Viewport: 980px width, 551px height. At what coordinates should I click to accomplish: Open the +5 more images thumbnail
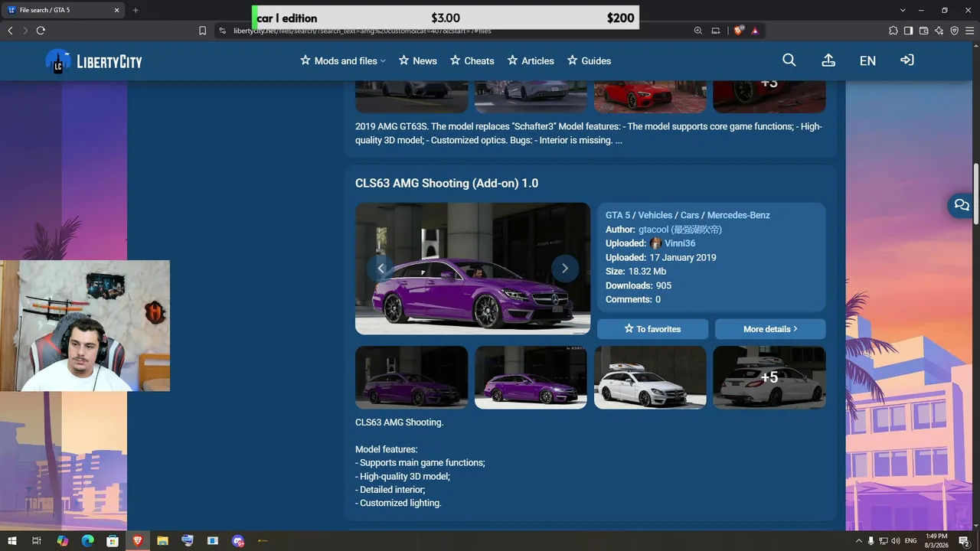(x=769, y=377)
